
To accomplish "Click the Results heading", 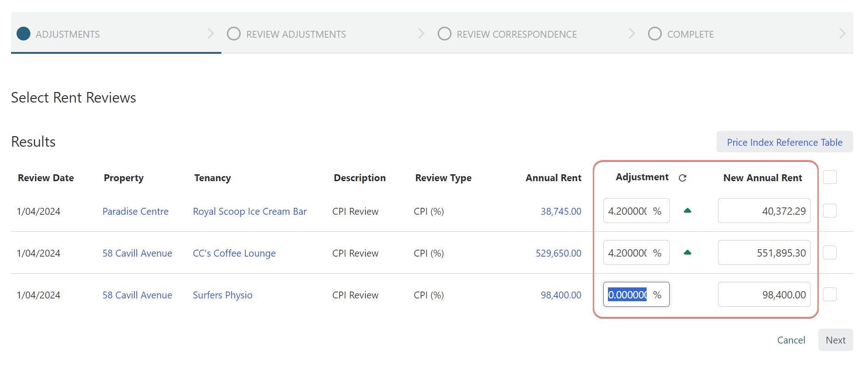I will click(x=33, y=142).
